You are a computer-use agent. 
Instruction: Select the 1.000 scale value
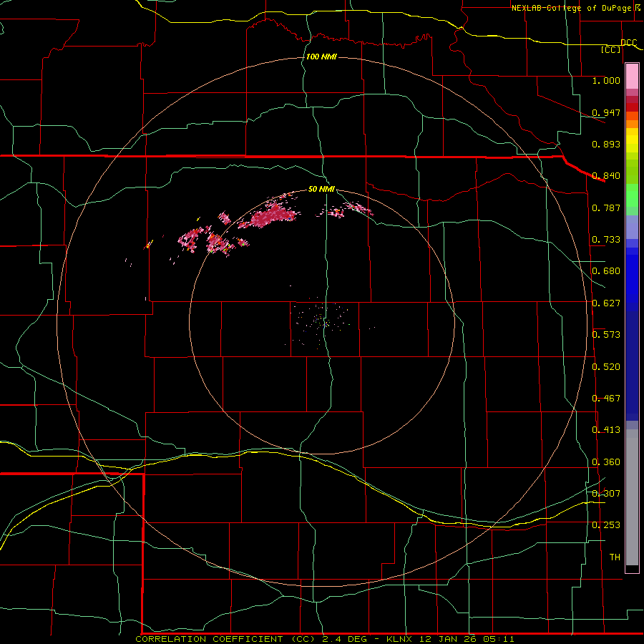tap(606, 80)
